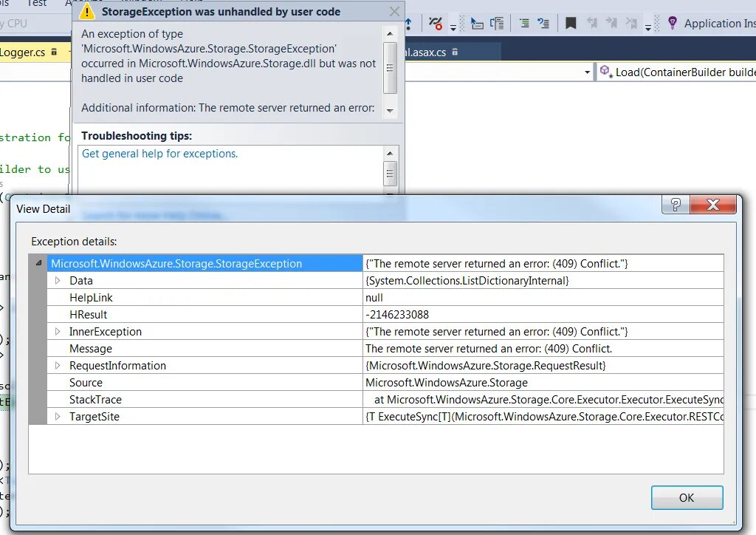
Task: Click the exception message scrollbar thumb
Action: tap(390, 67)
